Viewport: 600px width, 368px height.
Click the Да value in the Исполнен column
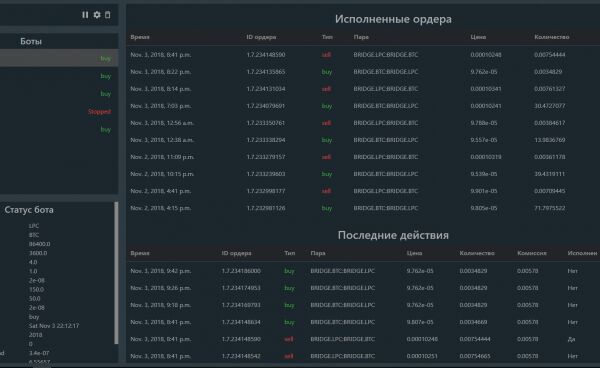(x=571, y=339)
